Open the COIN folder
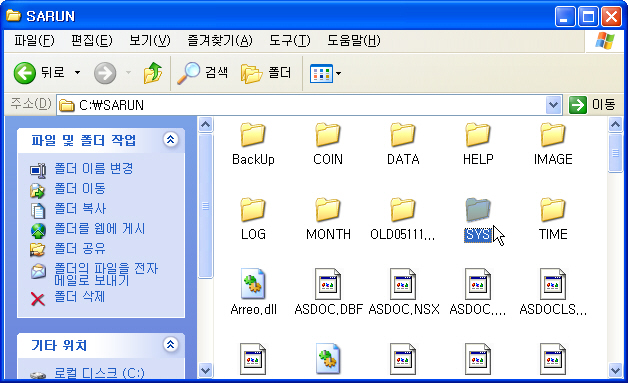628x383 pixels. point(328,144)
